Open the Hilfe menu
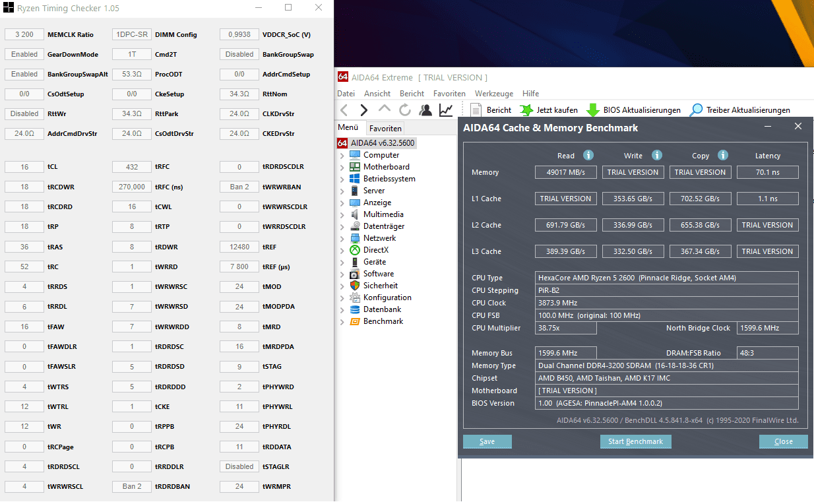 click(530, 94)
